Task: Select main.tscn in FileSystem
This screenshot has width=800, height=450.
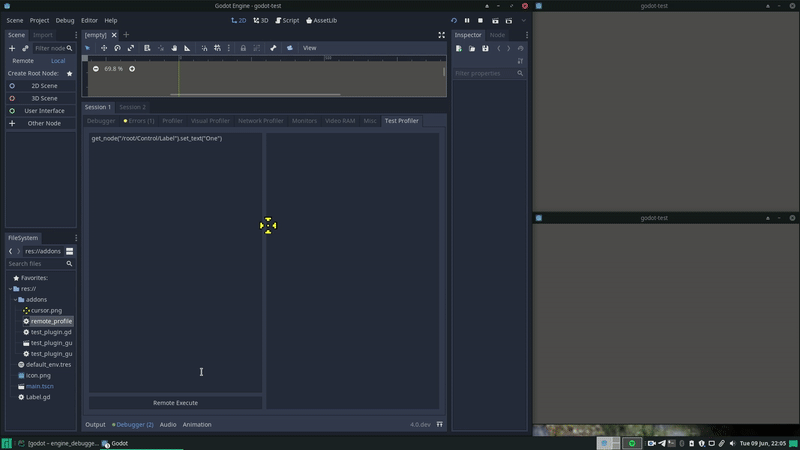Action: click(x=40, y=386)
